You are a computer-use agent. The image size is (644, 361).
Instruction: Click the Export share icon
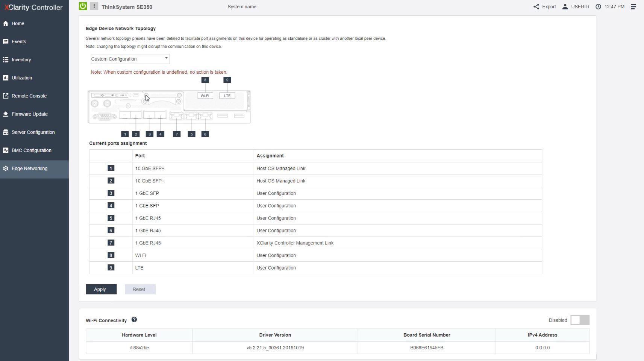[x=536, y=7]
